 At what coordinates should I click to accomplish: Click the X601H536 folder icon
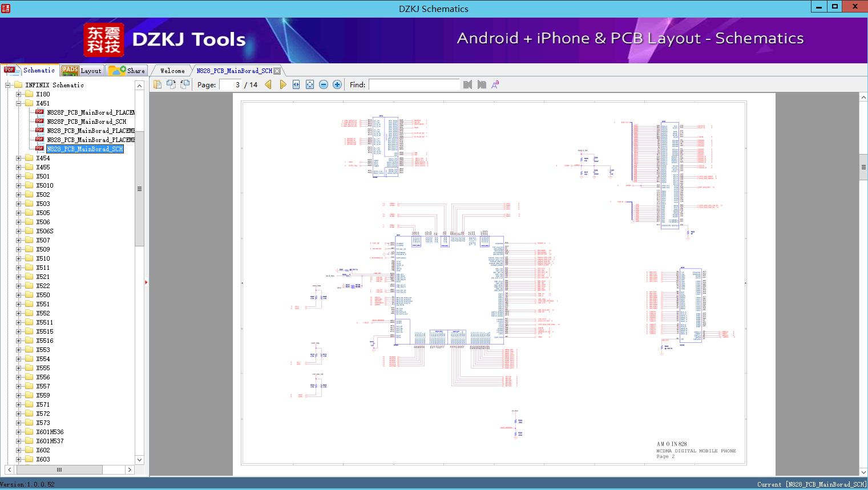pos(29,432)
